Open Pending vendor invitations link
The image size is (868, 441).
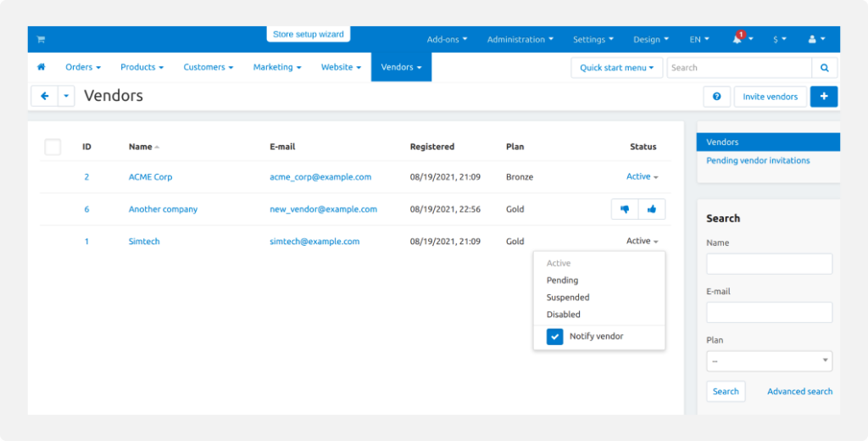[x=758, y=160]
